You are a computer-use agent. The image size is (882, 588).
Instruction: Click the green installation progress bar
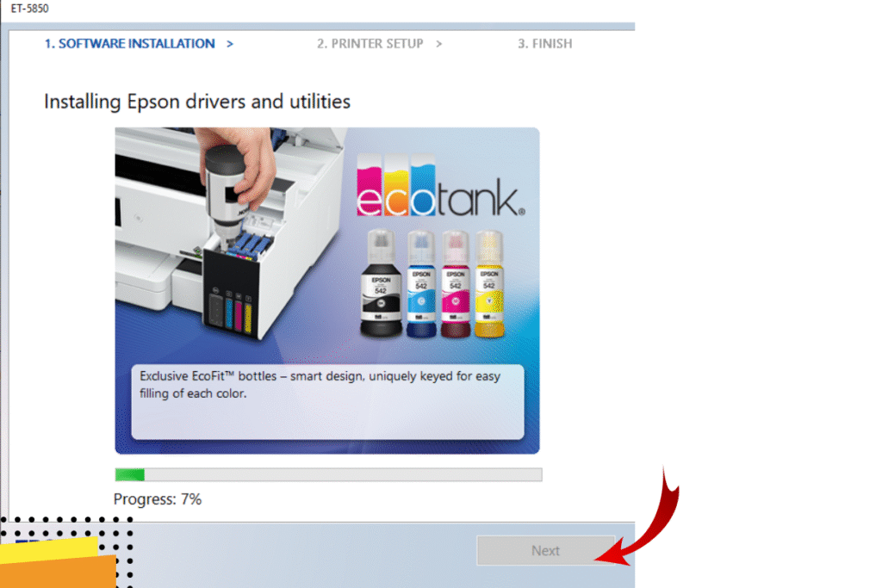(328, 474)
